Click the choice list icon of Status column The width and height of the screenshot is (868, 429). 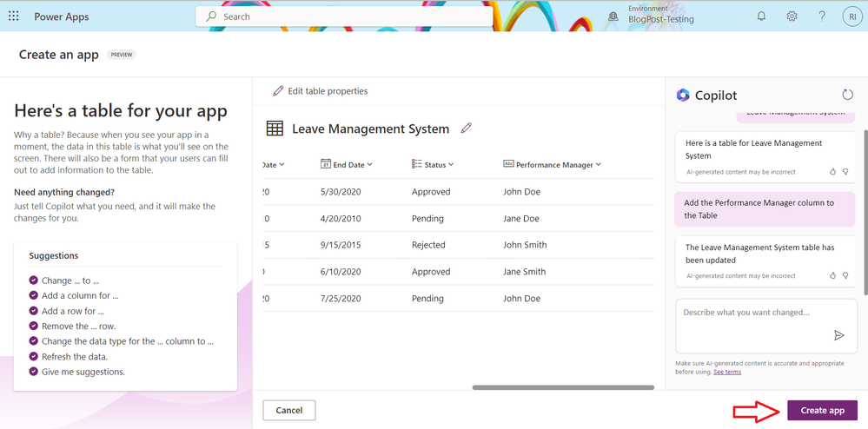coord(417,164)
